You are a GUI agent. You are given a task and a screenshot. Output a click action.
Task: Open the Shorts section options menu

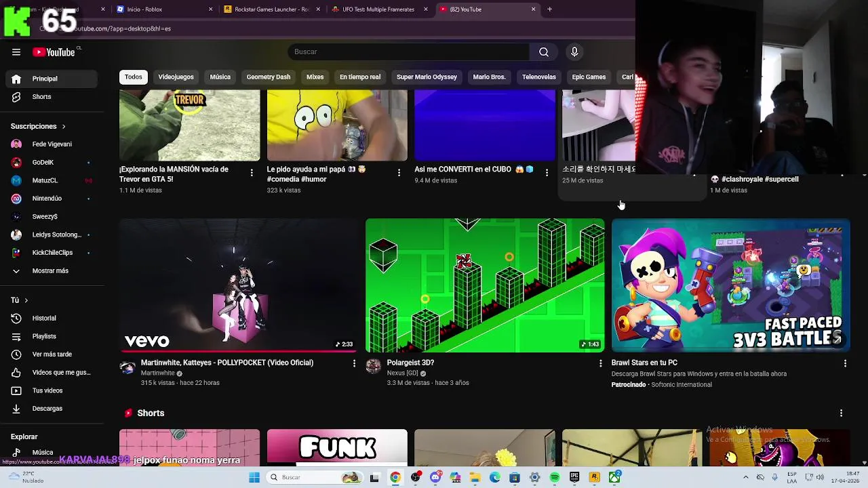(841, 413)
